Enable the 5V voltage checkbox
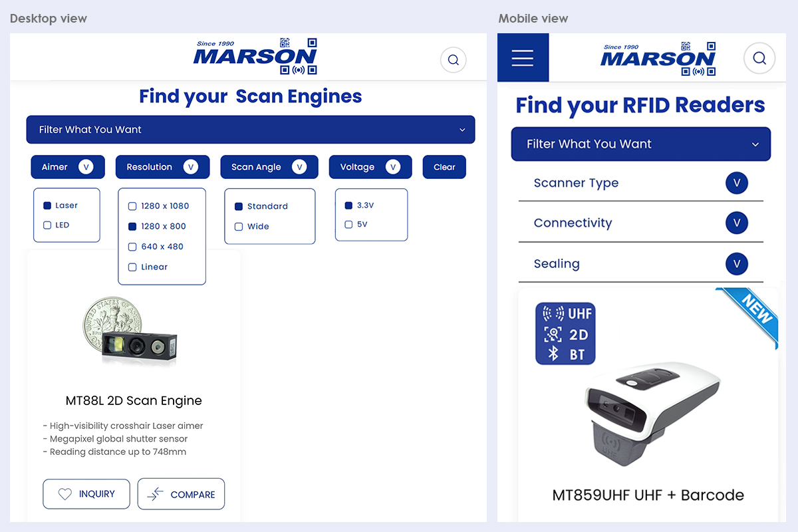 (x=348, y=225)
